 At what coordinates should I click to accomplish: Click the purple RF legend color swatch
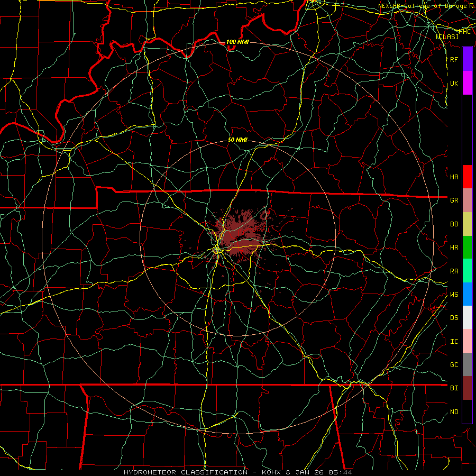coord(467,59)
